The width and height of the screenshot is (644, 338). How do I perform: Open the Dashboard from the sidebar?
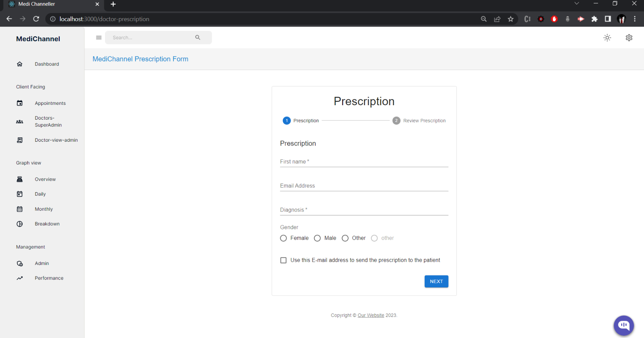pyautogui.click(x=47, y=64)
